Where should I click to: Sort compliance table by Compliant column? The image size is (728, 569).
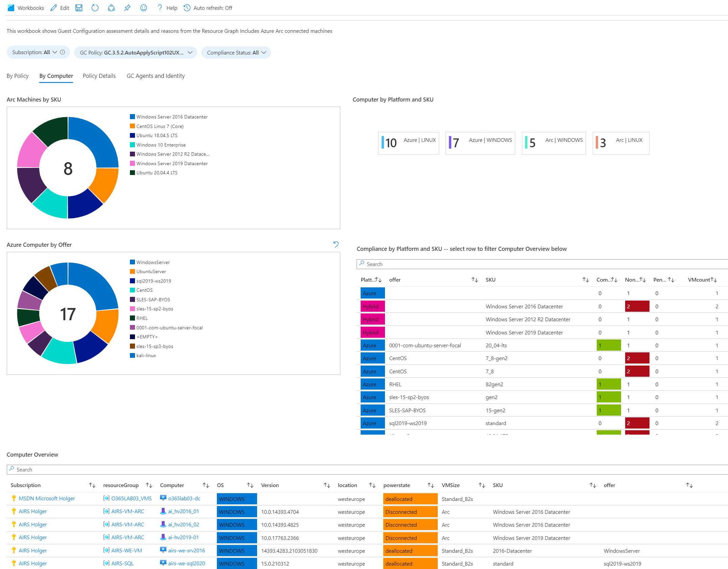click(614, 280)
